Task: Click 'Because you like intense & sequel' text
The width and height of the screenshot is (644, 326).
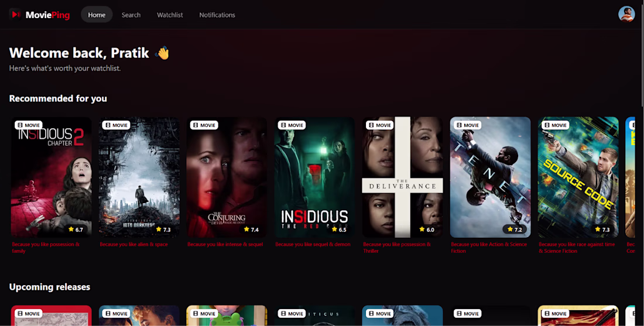Action: point(225,244)
